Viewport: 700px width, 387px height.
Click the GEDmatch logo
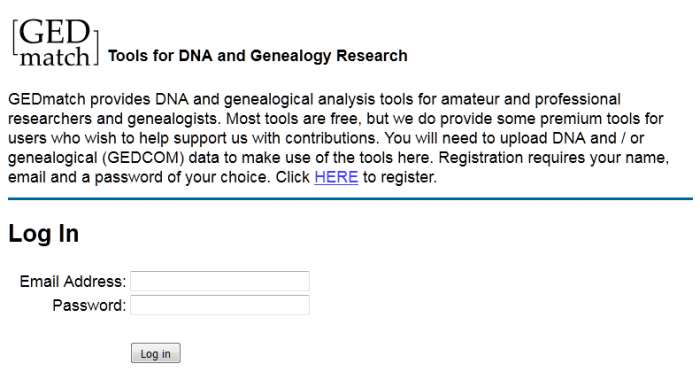(x=55, y=43)
